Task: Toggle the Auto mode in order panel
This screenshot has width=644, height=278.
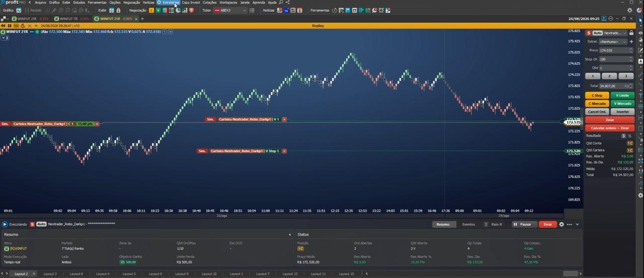Action: (x=597, y=33)
